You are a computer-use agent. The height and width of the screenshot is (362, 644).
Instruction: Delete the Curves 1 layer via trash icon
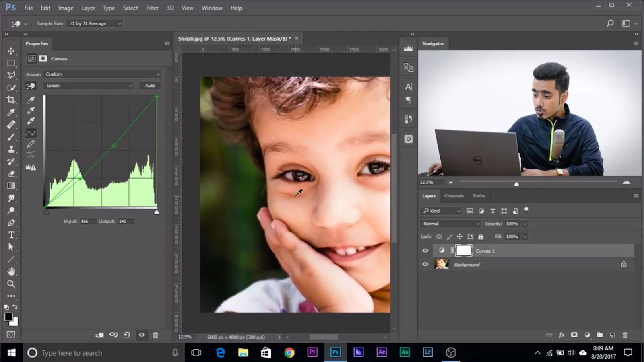tap(625, 335)
